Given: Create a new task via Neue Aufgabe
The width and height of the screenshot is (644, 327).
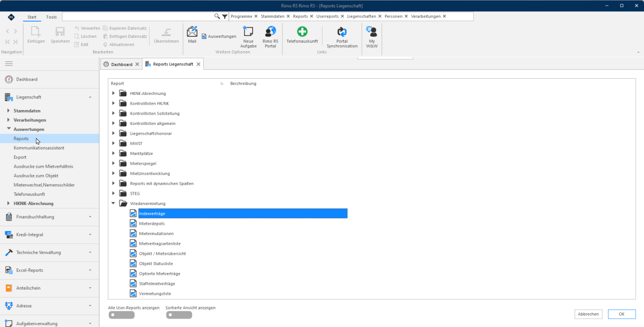Looking at the screenshot, I should coord(248,37).
